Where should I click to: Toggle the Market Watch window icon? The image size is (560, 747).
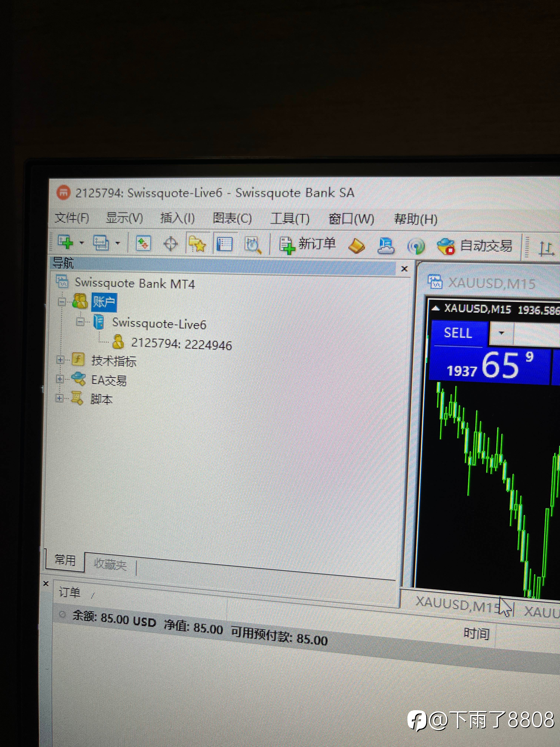[x=143, y=243]
